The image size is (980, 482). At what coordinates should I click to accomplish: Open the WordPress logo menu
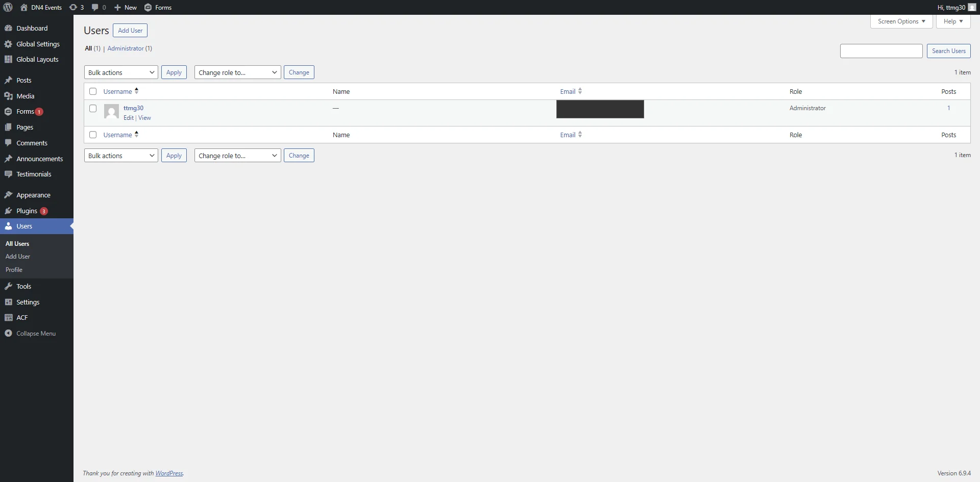[8, 7]
